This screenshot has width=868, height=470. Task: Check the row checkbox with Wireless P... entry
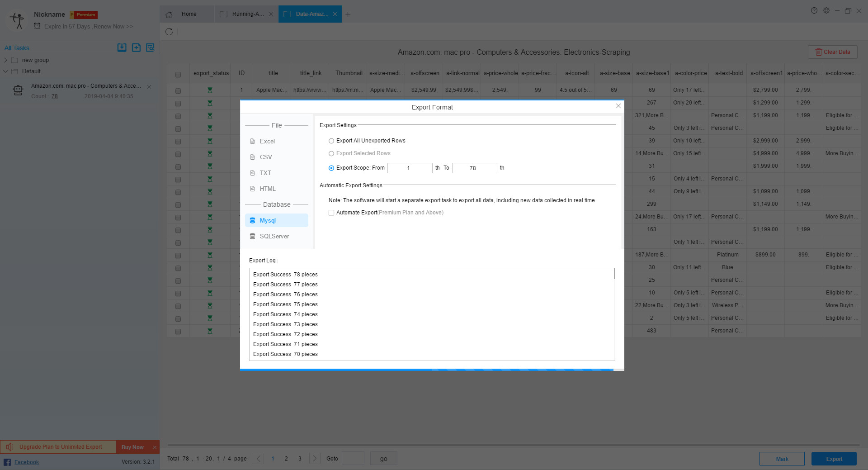[178, 306]
